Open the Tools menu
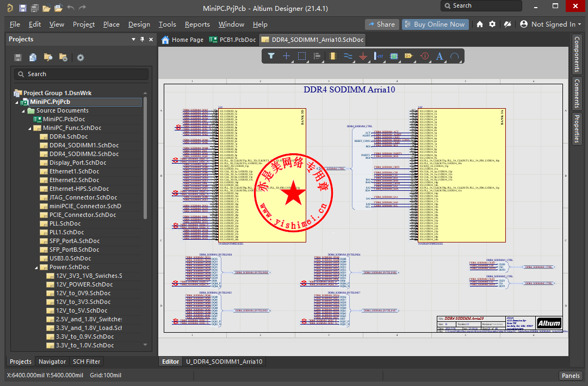588x386 pixels. (x=167, y=24)
